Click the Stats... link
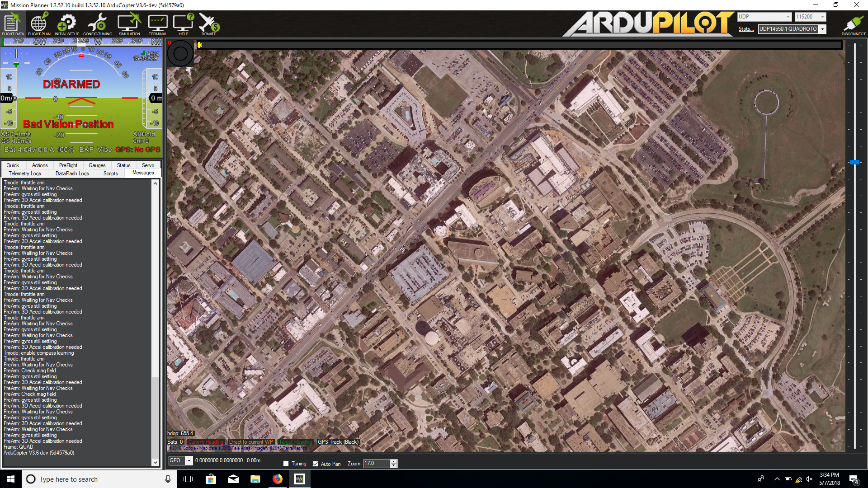This screenshot has height=488, width=868. point(746,29)
